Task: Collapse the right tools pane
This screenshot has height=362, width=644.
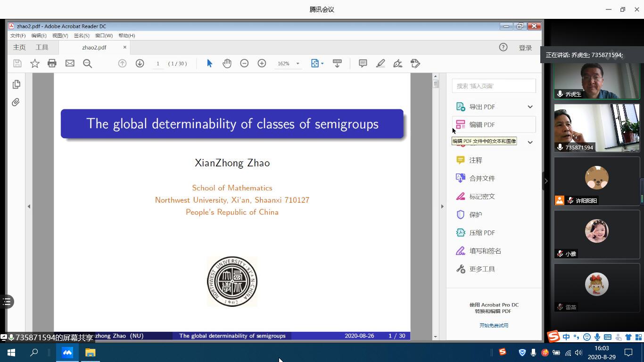Action: (x=442, y=206)
